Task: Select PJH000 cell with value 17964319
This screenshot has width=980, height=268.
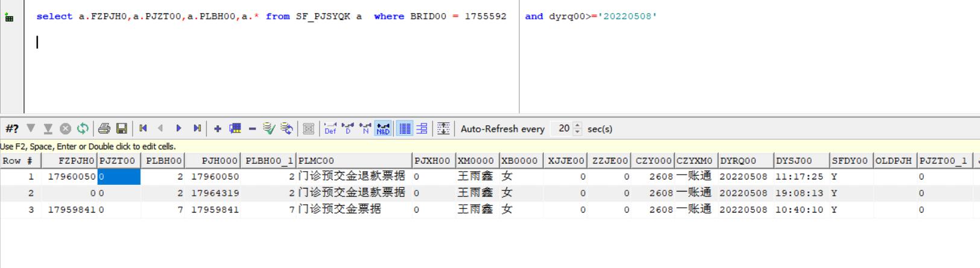Action: click(x=212, y=193)
